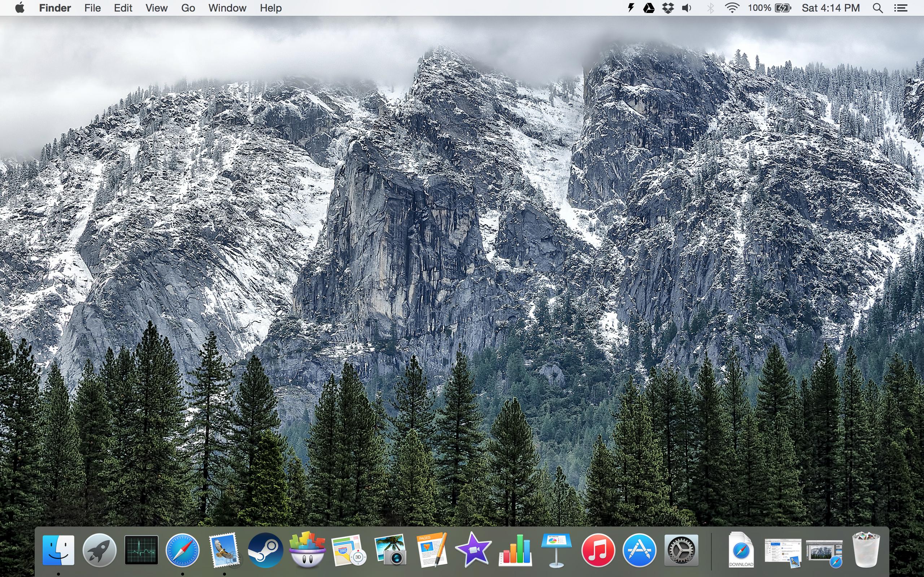The width and height of the screenshot is (924, 577).
Task: Open the Go menu
Action: (x=188, y=8)
